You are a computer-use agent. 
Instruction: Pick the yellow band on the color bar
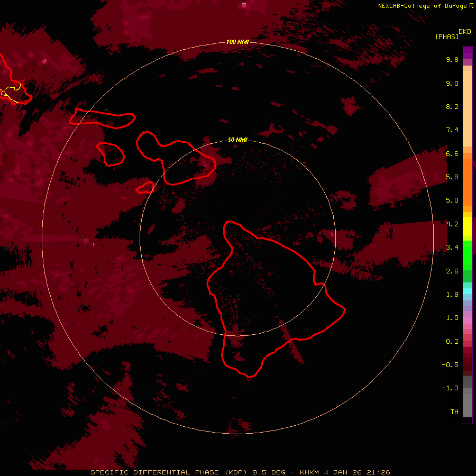coord(467,226)
